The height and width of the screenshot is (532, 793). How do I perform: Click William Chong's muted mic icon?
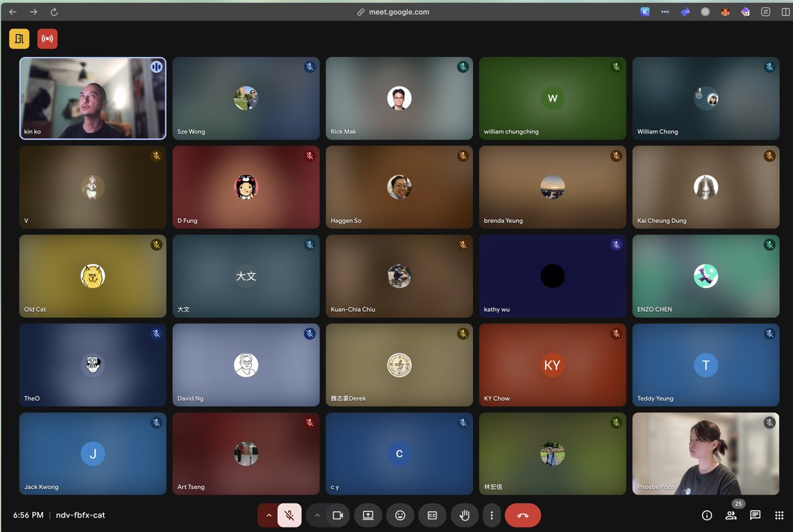(x=769, y=67)
